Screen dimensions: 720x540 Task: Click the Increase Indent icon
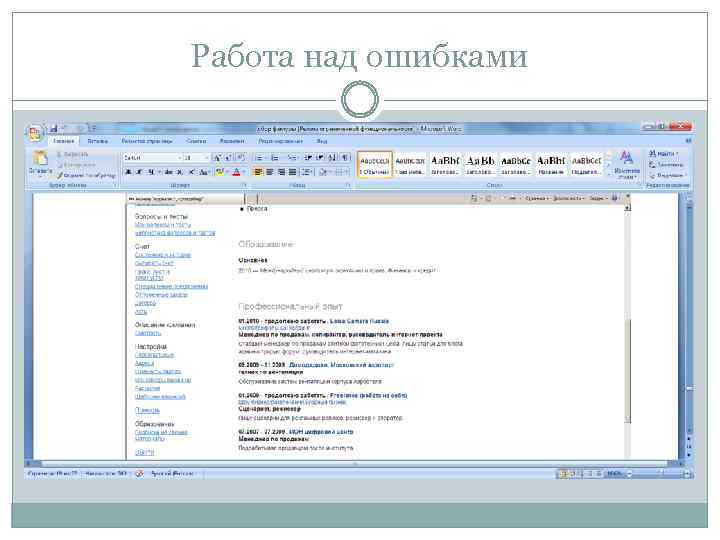pyautogui.click(x=320, y=158)
